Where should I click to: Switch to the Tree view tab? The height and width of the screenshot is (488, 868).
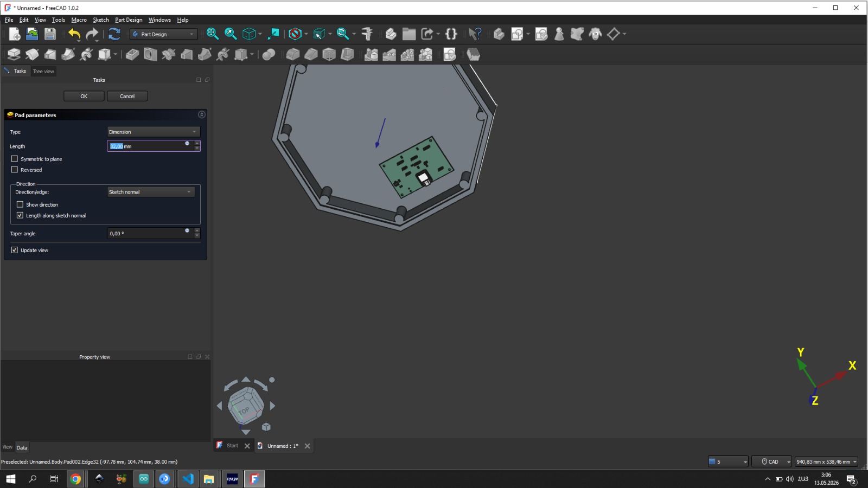coord(43,71)
